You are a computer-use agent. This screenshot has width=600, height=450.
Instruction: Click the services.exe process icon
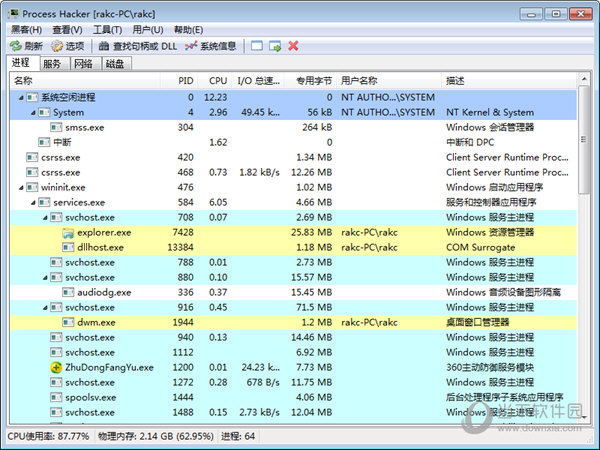(44, 202)
